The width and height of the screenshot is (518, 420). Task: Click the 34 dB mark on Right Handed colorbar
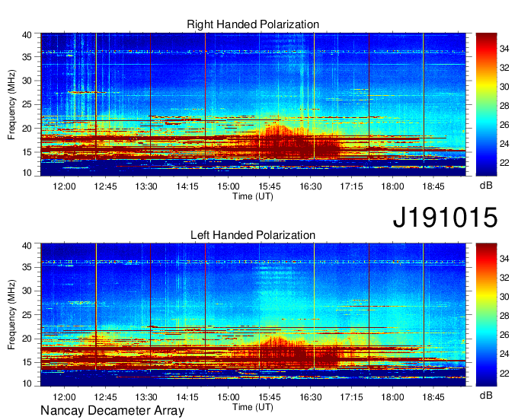click(504, 49)
